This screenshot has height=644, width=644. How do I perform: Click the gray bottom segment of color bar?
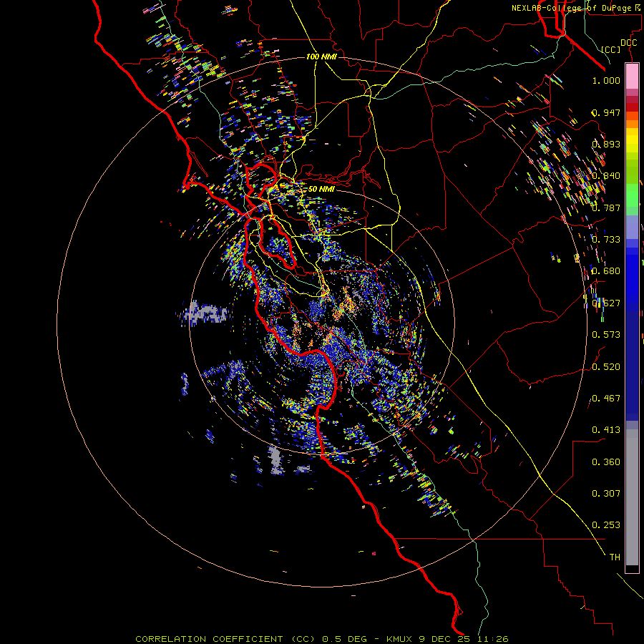(x=632, y=497)
